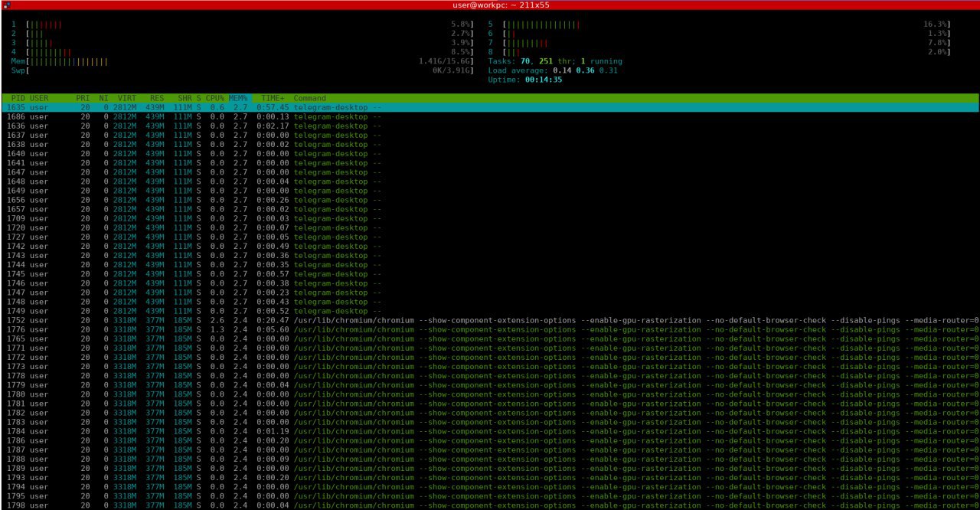
Task: Select chromium process PID 1752
Action: 490,320
